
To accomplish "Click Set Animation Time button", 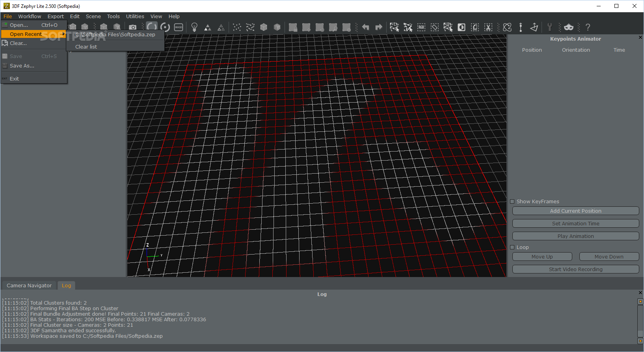I will coord(576,224).
